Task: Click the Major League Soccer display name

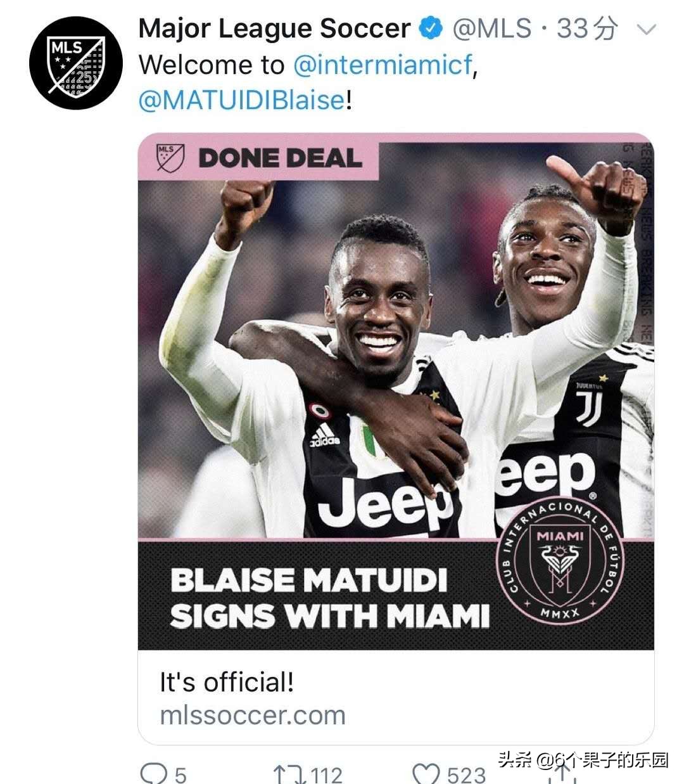Action: [274, 29]
